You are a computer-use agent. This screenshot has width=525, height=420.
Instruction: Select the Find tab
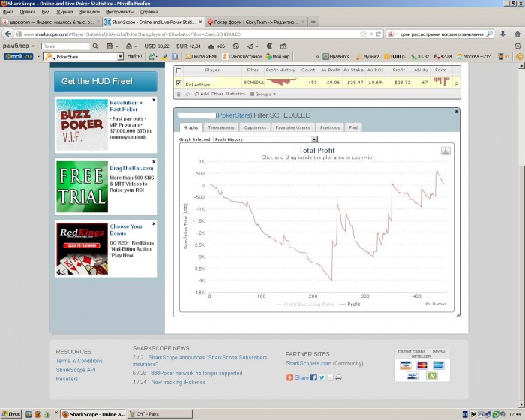point(353,127)
